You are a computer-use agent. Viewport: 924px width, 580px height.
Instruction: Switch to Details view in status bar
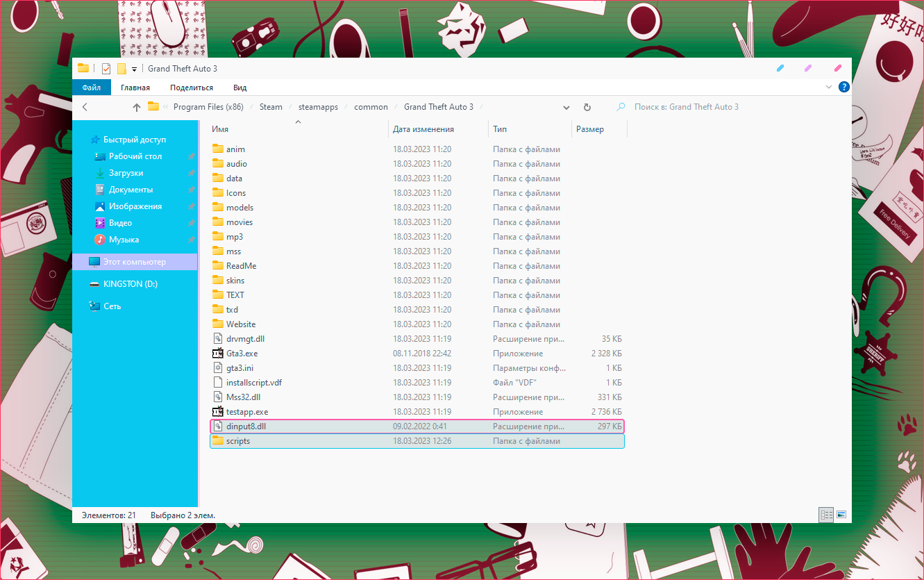point(826,515)
